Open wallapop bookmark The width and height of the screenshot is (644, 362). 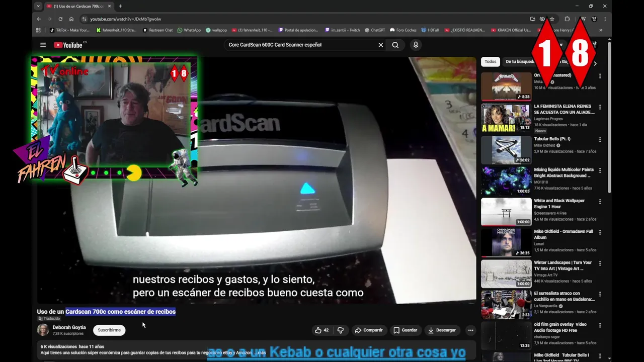[x=216, y=30]
